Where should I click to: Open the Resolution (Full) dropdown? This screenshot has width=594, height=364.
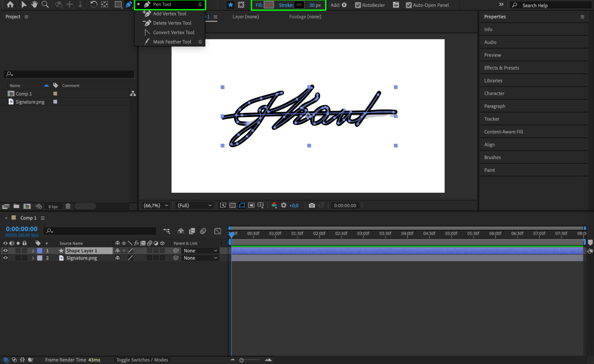click(195, 205)
